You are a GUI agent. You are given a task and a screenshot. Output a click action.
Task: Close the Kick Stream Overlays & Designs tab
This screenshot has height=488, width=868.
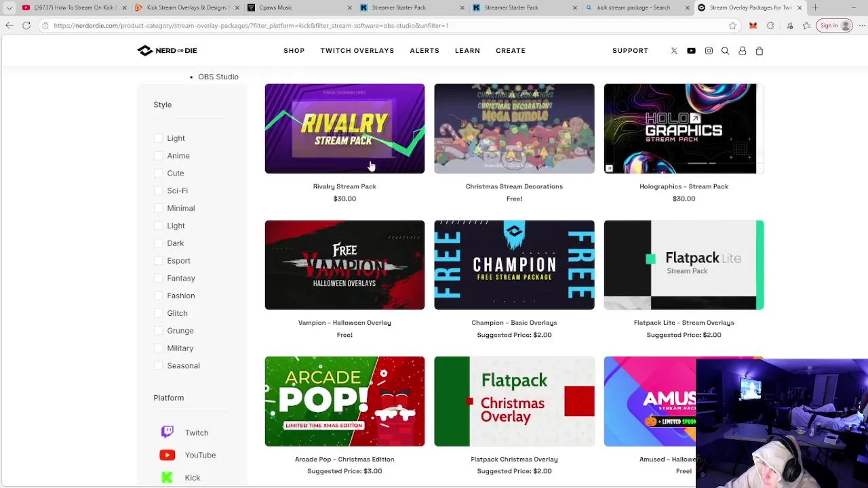[x=237, y=7]
